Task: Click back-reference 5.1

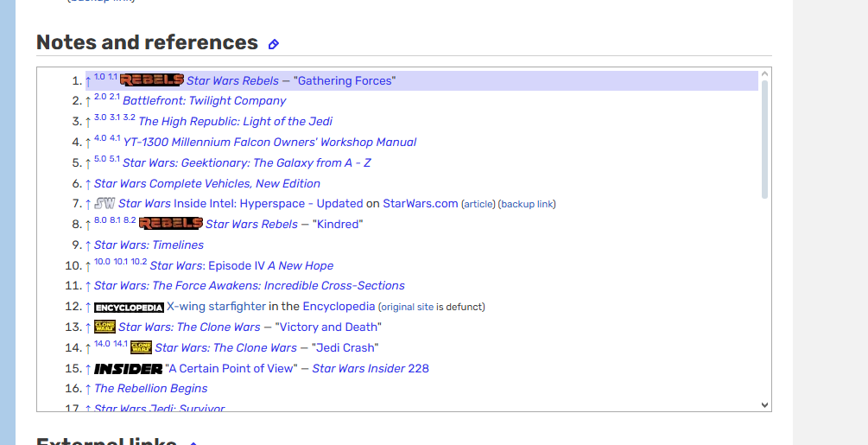Action: 115,159
